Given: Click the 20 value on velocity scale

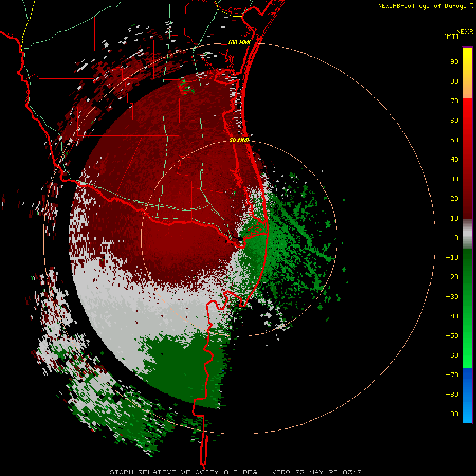Looking at the screenshot, I should 454,199.
